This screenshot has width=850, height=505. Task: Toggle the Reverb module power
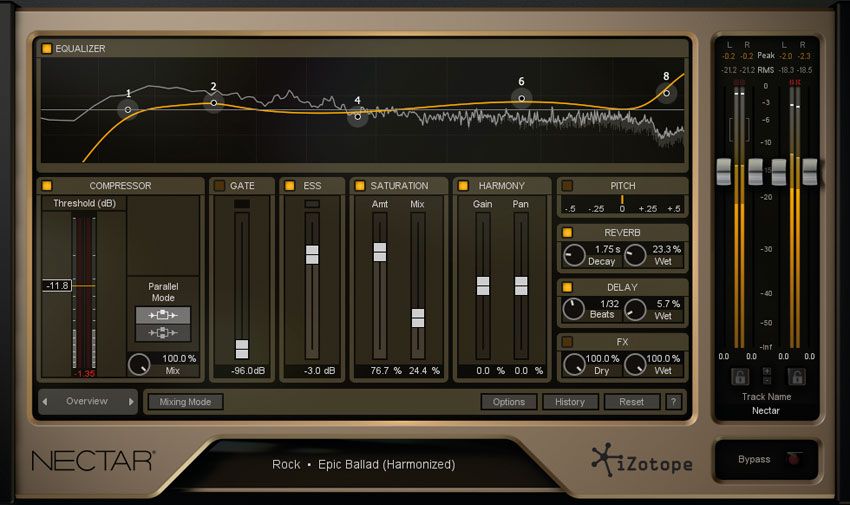pos(568,232)
